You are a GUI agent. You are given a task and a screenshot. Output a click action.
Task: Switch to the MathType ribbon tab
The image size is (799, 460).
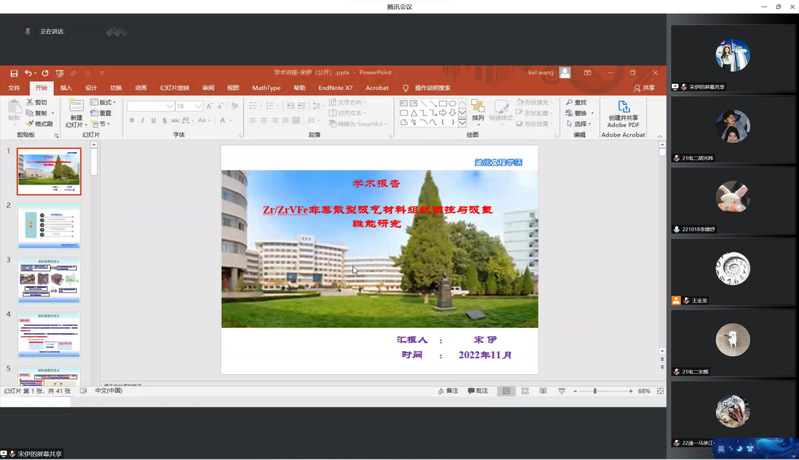(x=266, y=88)
